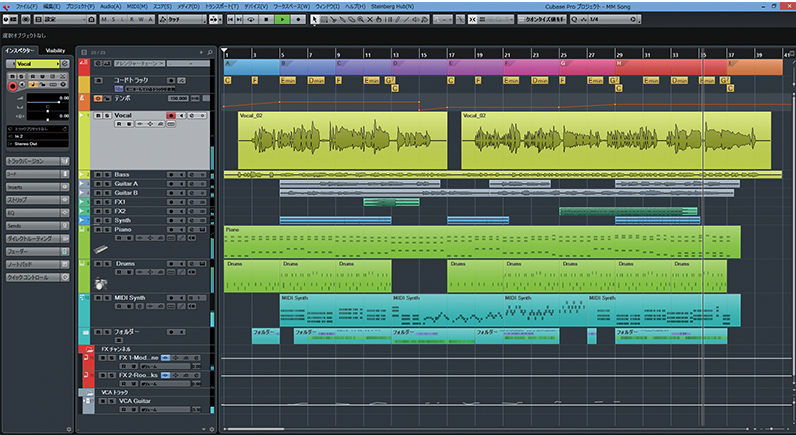Switch to the Visibility tab

(x=55, y=51)
